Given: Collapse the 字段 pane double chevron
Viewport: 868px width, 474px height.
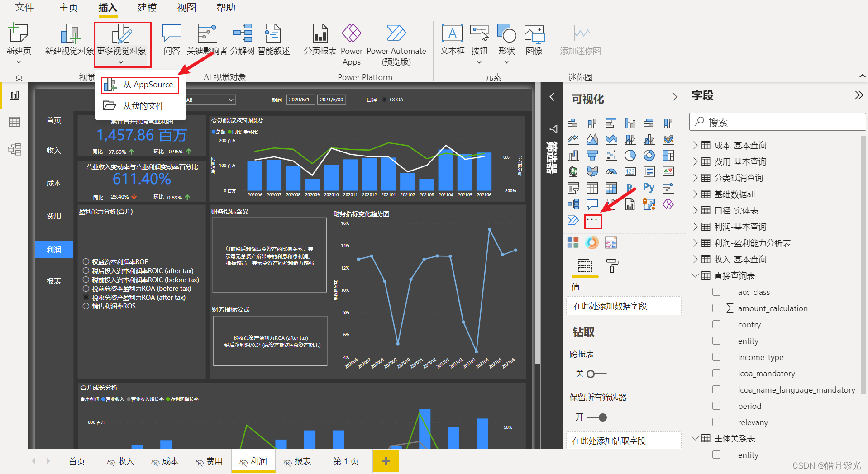Looking at the screenshot, I should pyautogui.click(x=858, y=95).
